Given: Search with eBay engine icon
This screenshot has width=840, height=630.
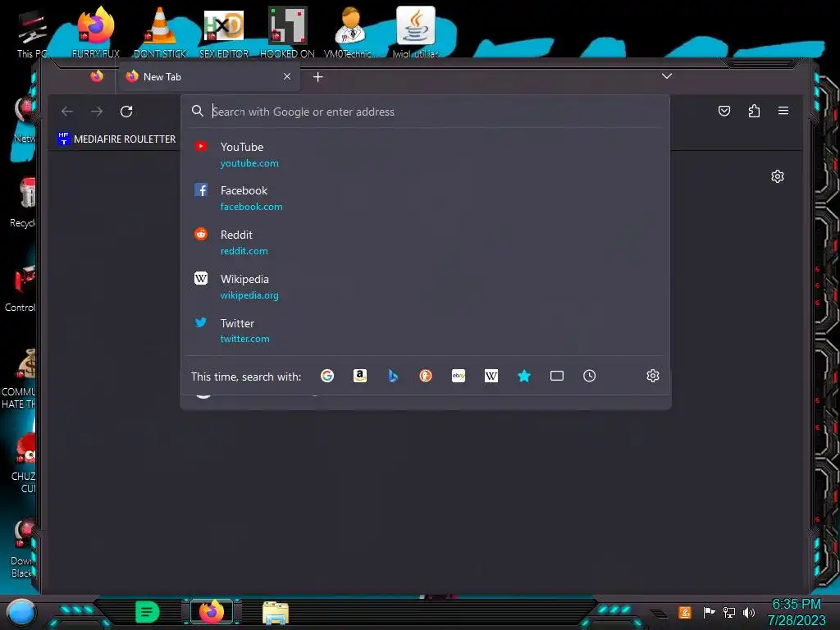Looking at the screenshot, I should click(x=459, y=376).
